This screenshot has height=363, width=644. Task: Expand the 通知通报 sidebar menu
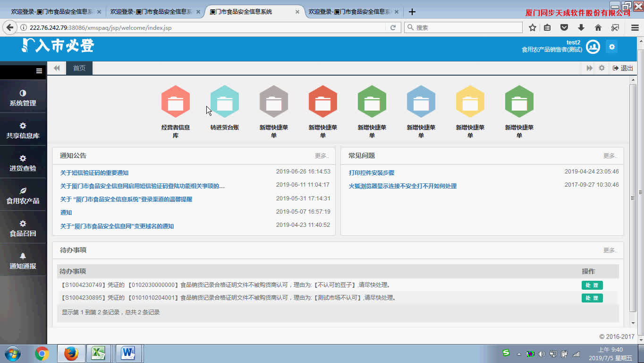click(23, 261)
